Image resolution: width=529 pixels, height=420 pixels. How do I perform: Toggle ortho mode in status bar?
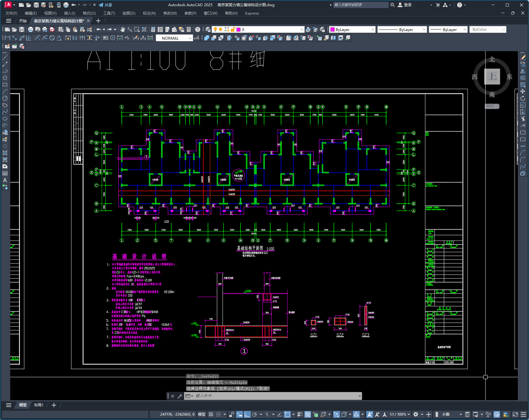[247, 414]
